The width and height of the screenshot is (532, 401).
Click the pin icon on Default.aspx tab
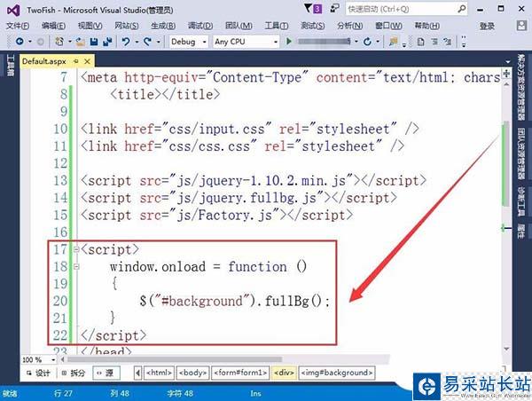tap(76, 61)
